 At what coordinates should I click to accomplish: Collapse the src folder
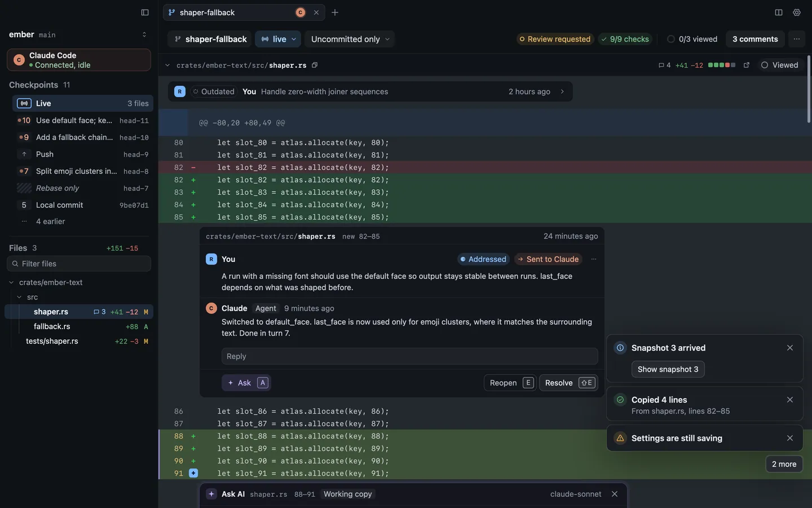[x=19, y=297]
